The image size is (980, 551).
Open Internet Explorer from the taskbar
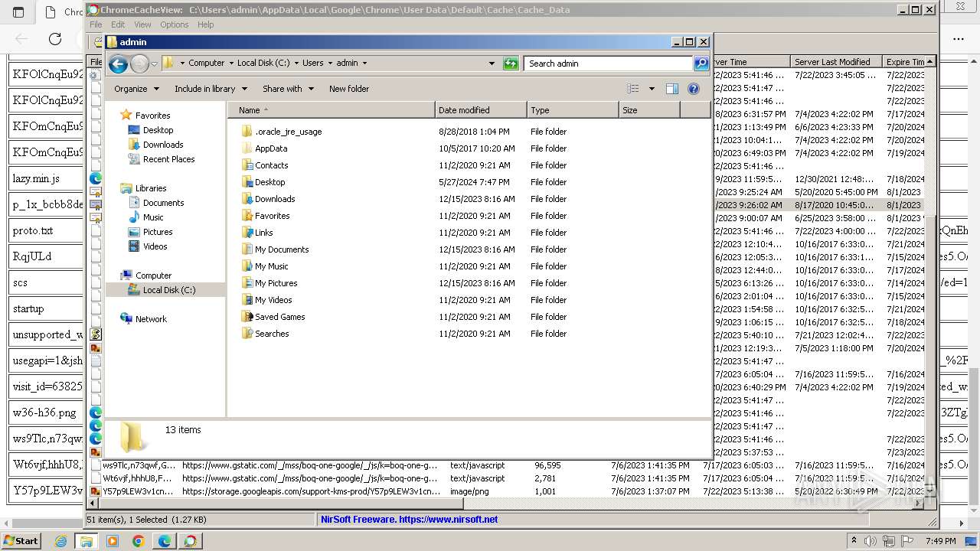(x=60, y=541)
